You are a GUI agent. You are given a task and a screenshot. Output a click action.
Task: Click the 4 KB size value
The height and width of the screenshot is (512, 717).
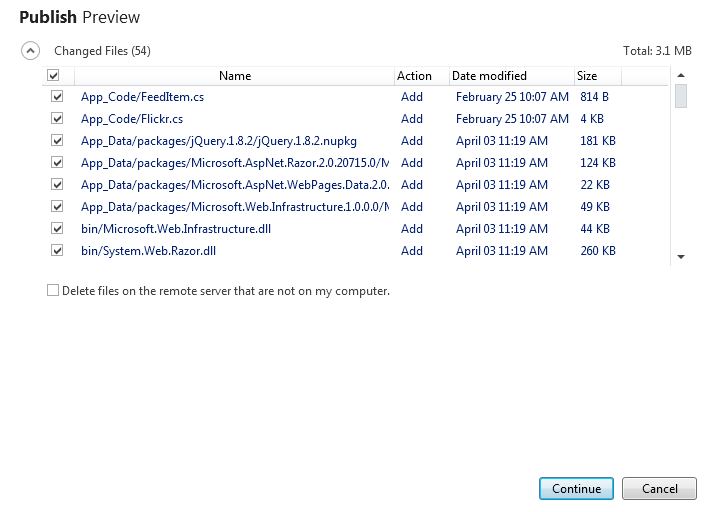click(592, 119)
